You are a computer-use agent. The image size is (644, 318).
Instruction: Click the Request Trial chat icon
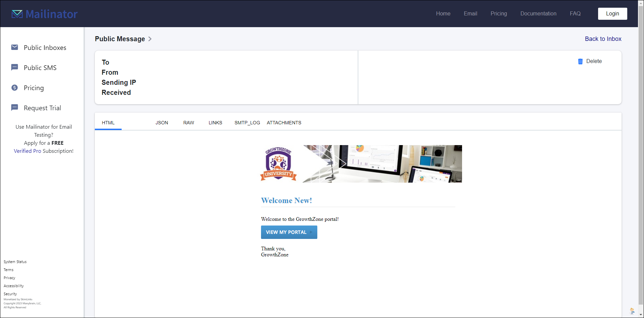coord(15,108)
